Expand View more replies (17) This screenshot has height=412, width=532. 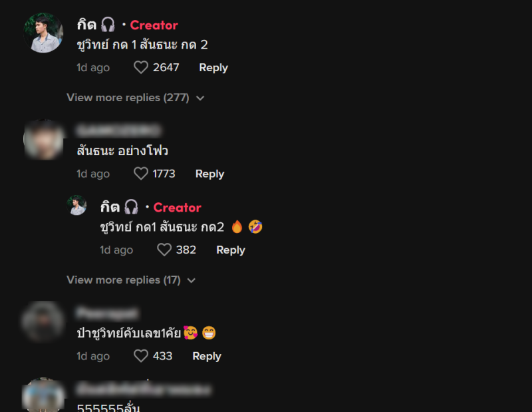[x=124, y=280]
